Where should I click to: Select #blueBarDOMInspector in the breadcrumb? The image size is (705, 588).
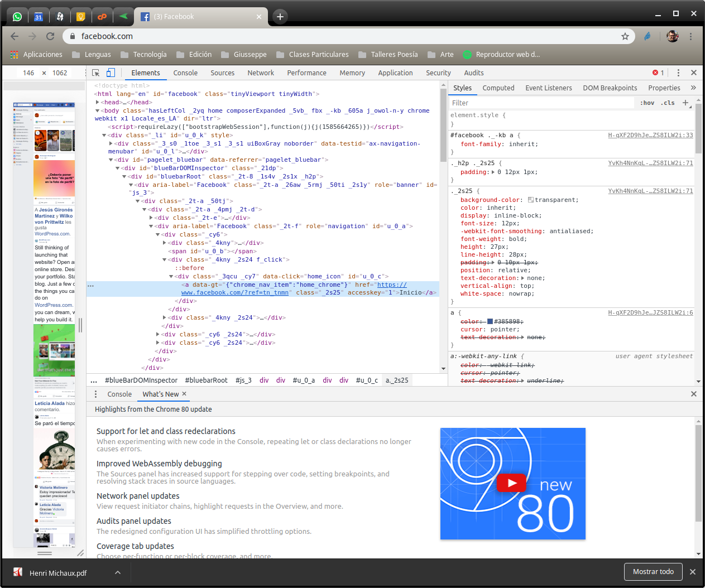[141, 380]
